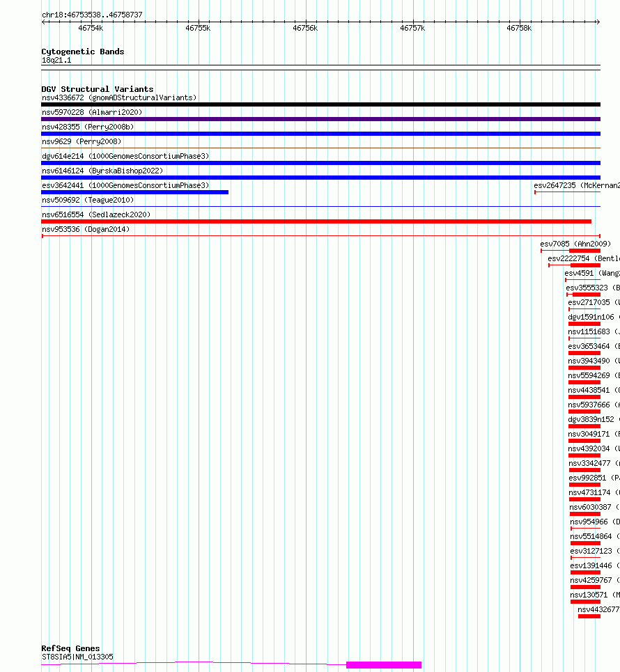Open the nsv428355 (Perry2008b) label
The width and height of the screenshot is (620, 672).
point(88,127)
